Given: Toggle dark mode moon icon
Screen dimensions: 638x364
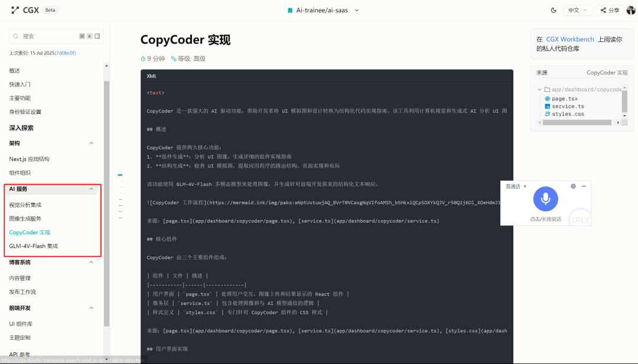Looking at the screenshot, I should (554, 10).
